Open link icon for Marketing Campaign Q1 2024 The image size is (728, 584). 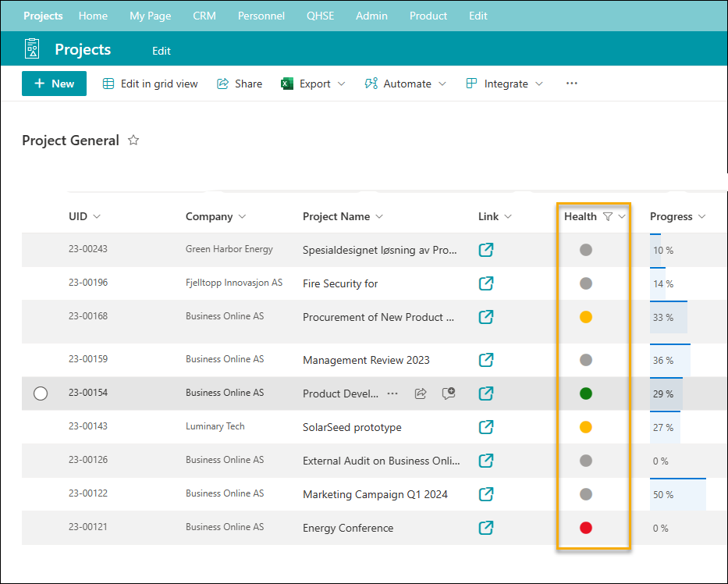[485, 494]
